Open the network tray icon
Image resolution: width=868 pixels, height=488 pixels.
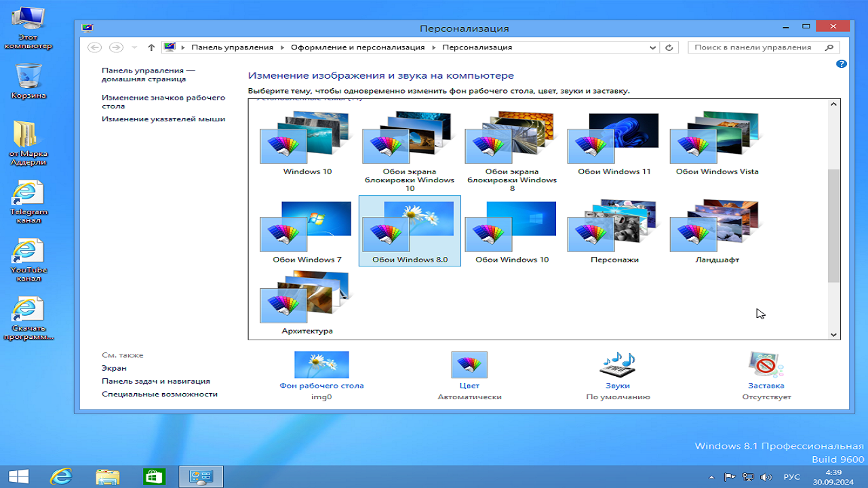click(x=748, y=476)
